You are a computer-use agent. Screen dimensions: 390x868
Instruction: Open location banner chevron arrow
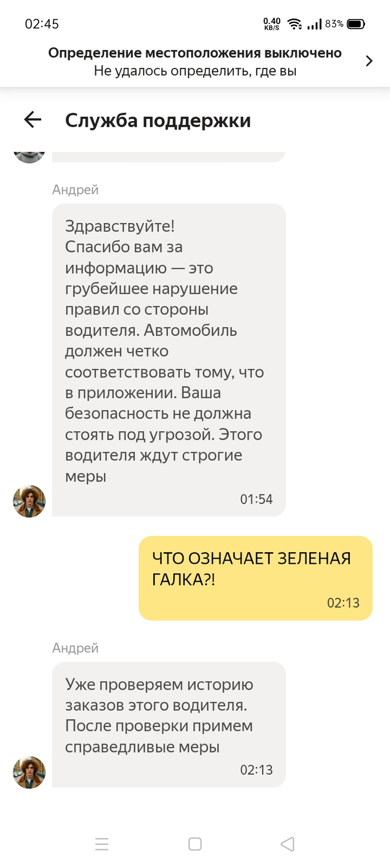coord(369,61)
